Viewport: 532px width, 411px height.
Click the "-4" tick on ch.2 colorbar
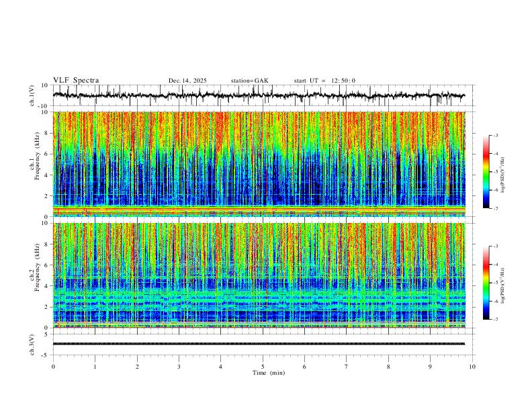click(x=495, y=265)
